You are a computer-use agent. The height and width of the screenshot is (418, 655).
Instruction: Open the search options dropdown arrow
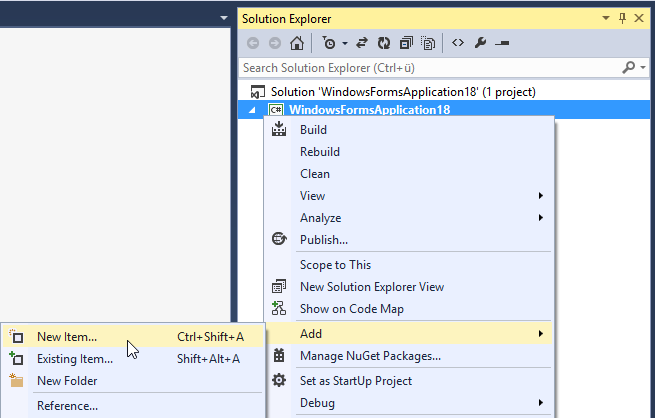tap(643, 67)
